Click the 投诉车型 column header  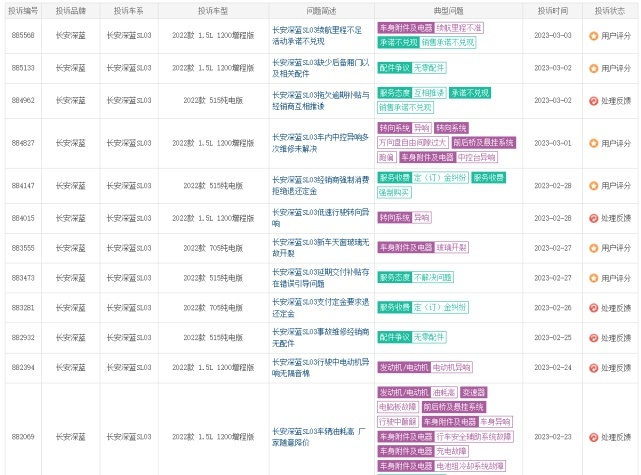pos(213,11)
